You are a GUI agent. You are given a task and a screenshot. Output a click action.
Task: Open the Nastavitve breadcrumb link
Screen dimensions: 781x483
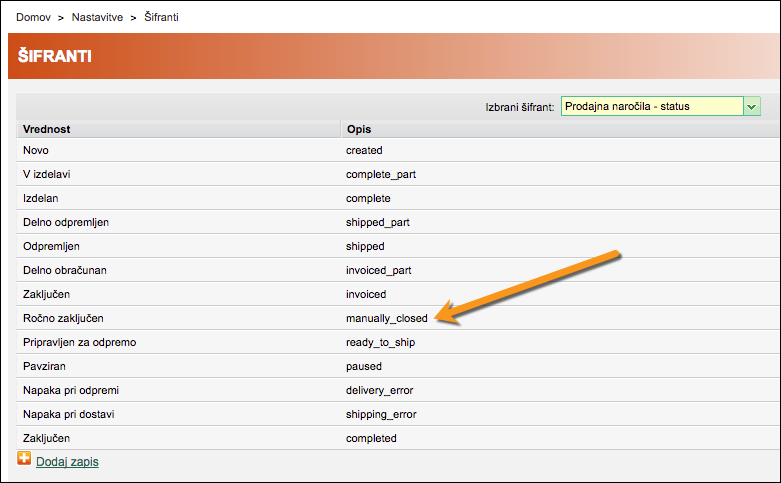97,17
